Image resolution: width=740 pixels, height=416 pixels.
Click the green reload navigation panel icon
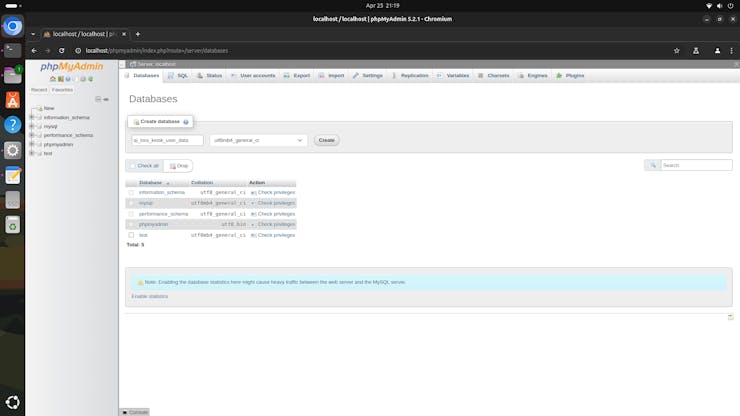91,79
